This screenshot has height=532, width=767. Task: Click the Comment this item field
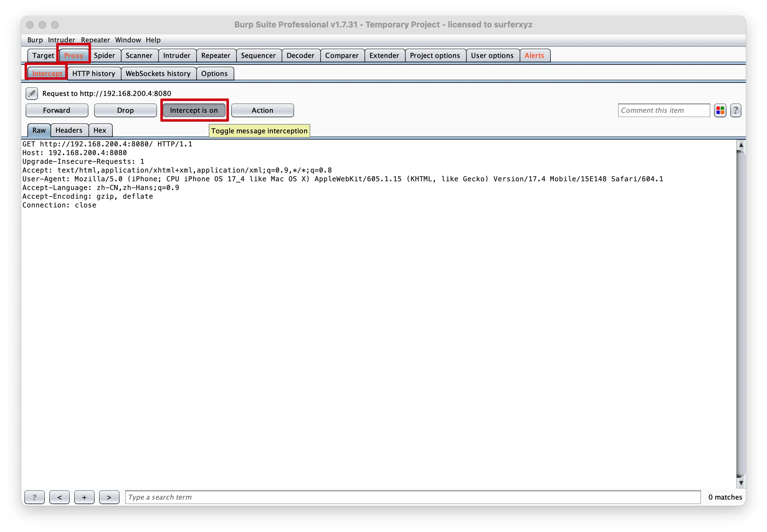tap(663, 110)
